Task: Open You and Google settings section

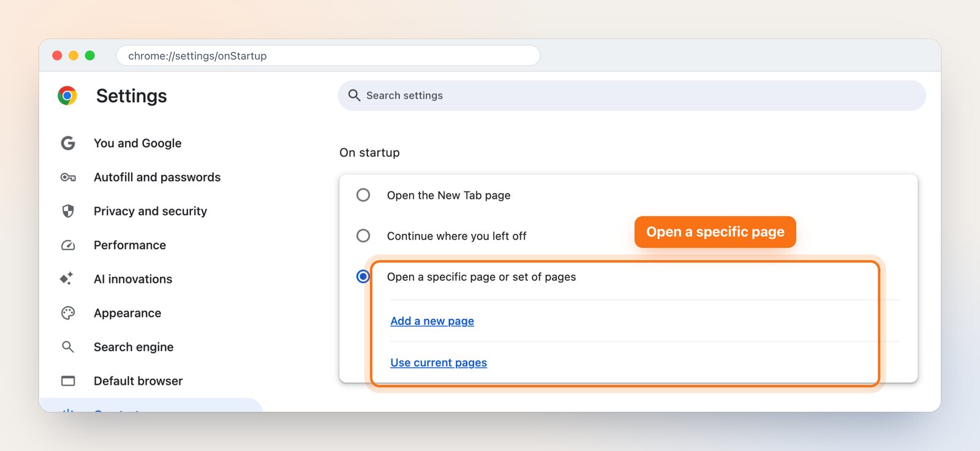Action: point(137,143)
